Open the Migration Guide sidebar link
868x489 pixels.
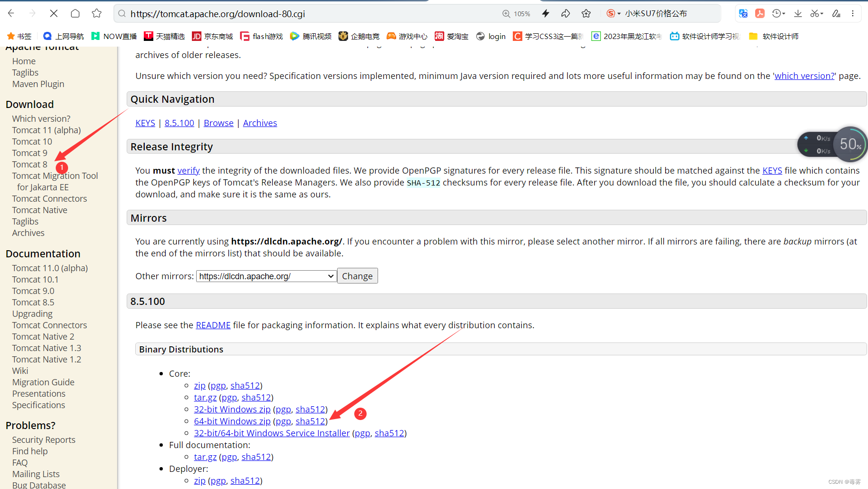point(43,382)
